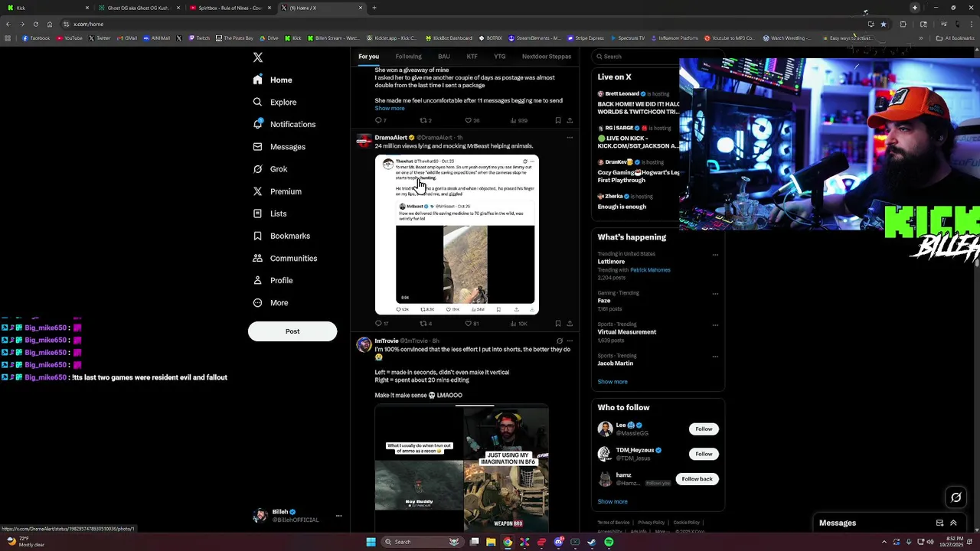Open Faze trend's more options
This screenshot has height=551, width=980.
[x=715, y=294]
